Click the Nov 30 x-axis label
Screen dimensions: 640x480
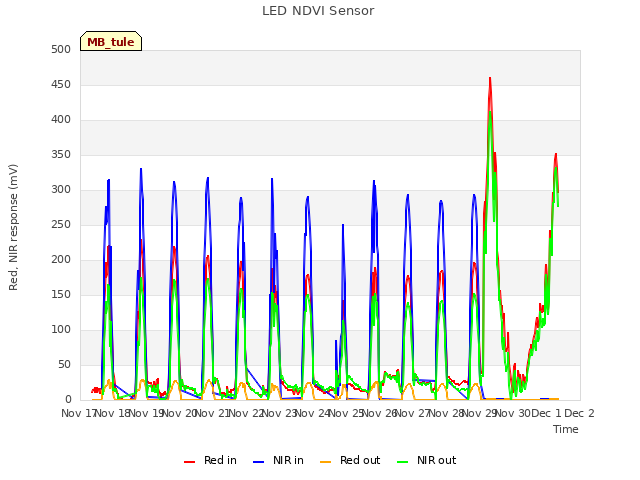point(513,413)
